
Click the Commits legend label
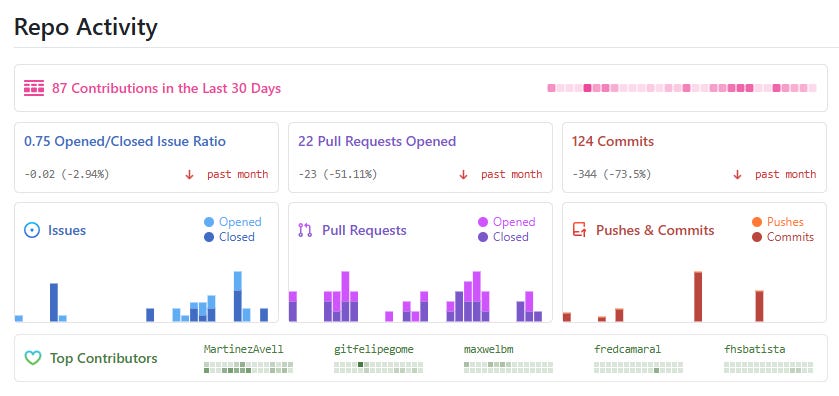tap(790, 237)
